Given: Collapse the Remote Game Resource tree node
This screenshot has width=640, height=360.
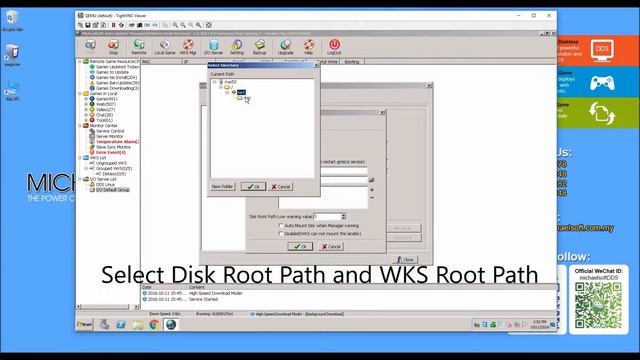Looking at the screenshot, I should pyautogui.click(x=80, y=62).
